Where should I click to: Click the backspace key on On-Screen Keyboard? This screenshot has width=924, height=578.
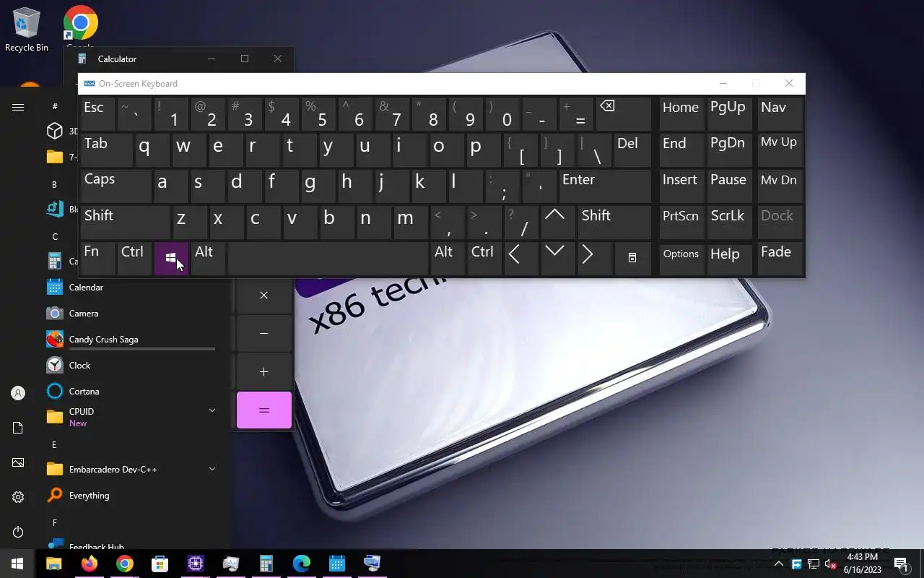coord(624,113)
